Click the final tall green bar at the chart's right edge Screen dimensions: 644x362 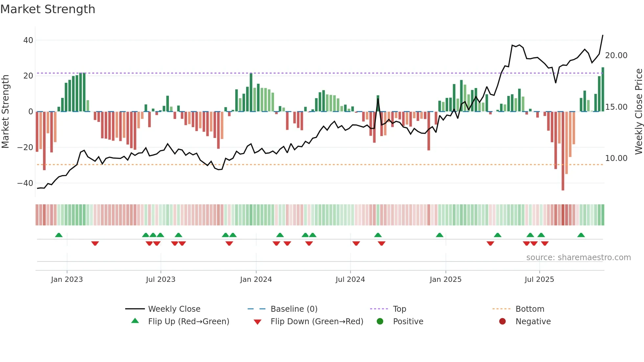pyautogui.click(x=603, y=89)
